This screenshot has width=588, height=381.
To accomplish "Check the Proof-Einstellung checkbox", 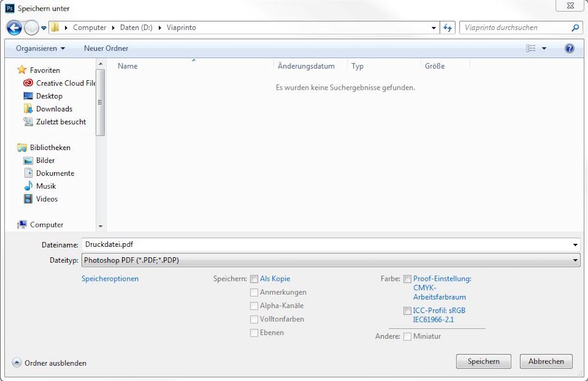I will (407, 279).
